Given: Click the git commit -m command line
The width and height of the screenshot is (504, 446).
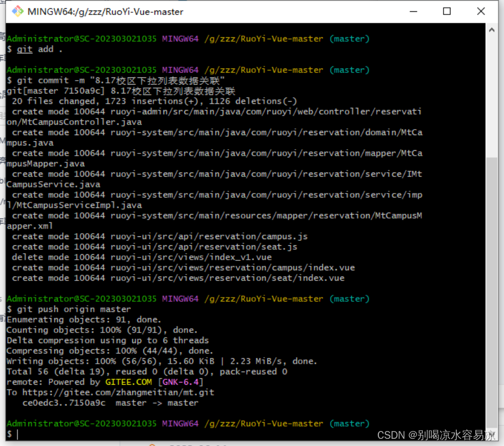Looking at the screenshot, I should coord(116,81).
